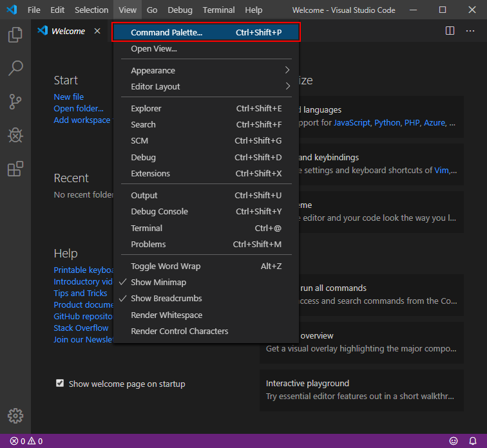Open the Search magnifier in activity bar
487x448 pixels.
coord(15,68)
